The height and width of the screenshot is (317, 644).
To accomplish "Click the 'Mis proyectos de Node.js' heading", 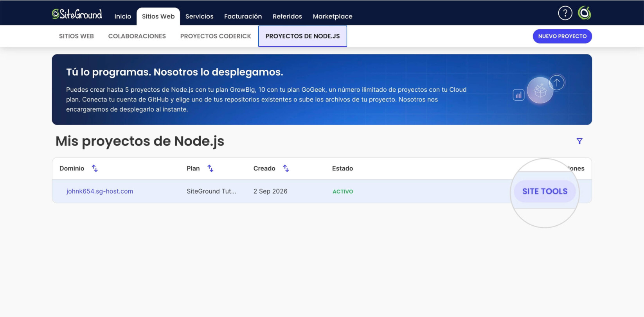I will pos(140,141).
